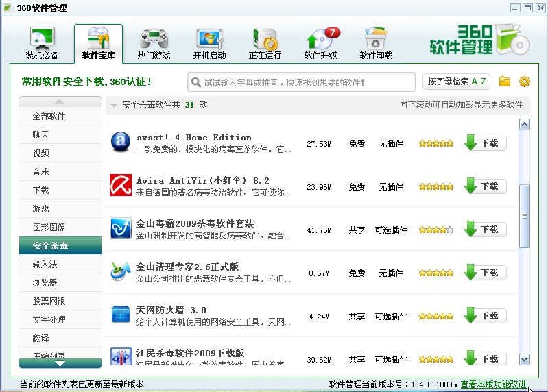Click the software list scrollbar down arrow
Viewport: 548px width, 392px height.
click(x=525, y=359)
